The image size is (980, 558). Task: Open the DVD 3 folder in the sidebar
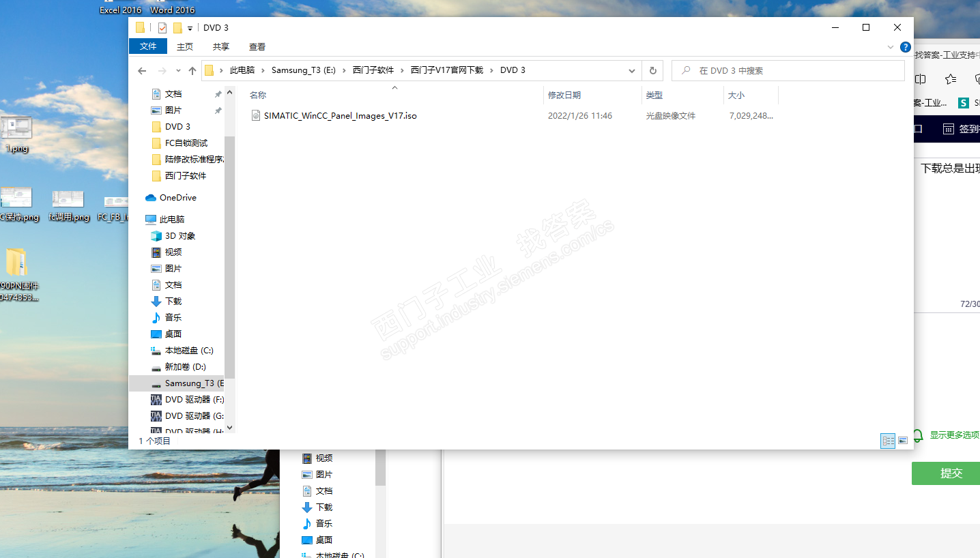coord(177,127)
